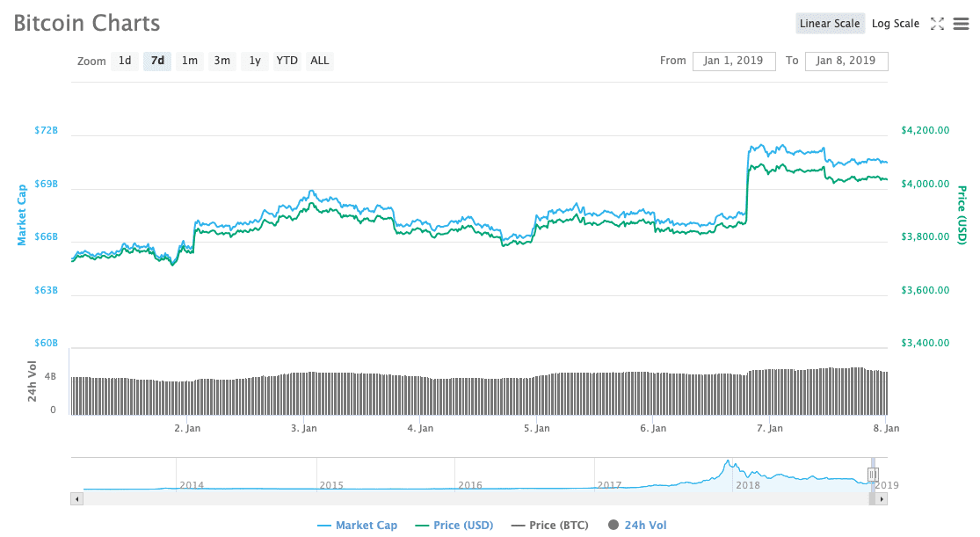Click the 4B volume axis label
The image size is (980, 537).
pos(50,377)
